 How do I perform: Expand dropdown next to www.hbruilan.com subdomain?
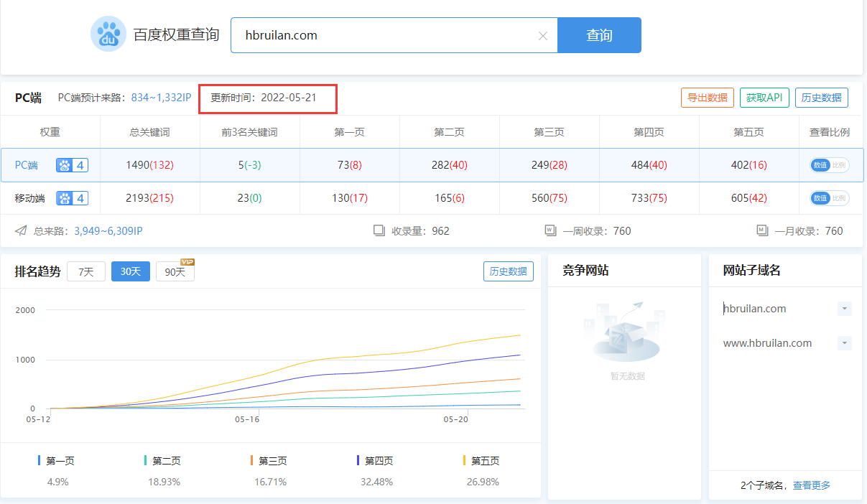click(845, 343)
